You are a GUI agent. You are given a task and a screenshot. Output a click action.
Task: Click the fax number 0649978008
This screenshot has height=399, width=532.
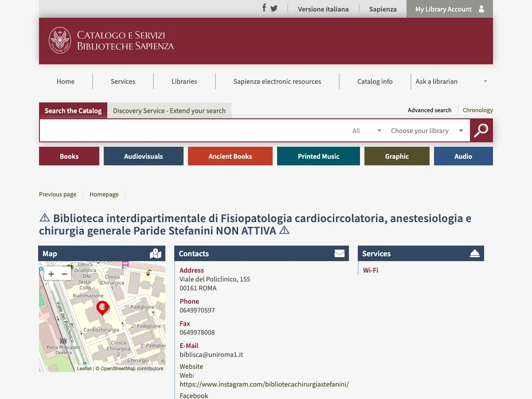coord(197,332)
